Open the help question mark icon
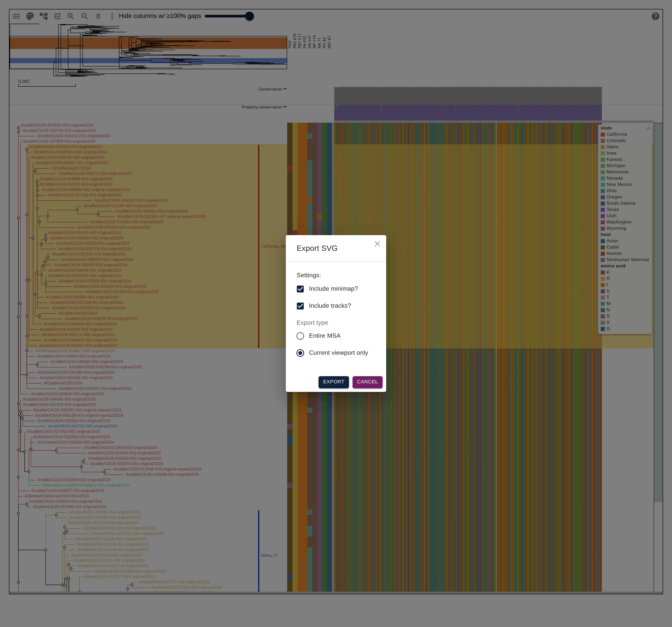Image resolution: width=672 pixels, height=627 pixels. click(x=655, y=16)
